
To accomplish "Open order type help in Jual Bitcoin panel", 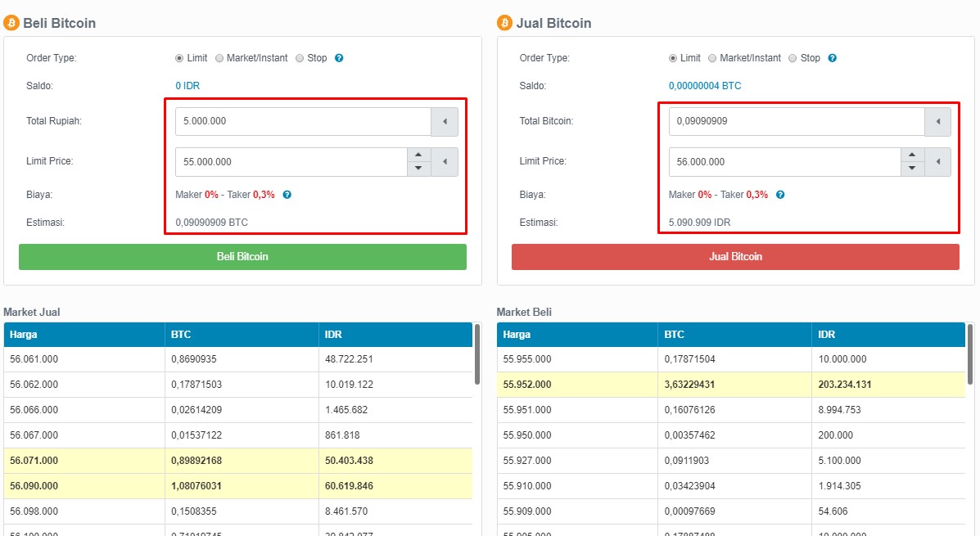I will pyautogui.click(x=832, y=58).
